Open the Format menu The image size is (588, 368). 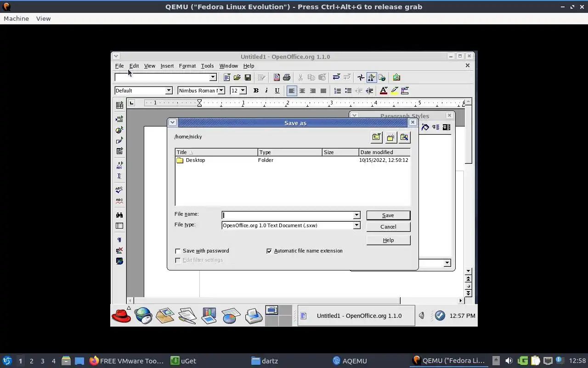click(187, 66)
